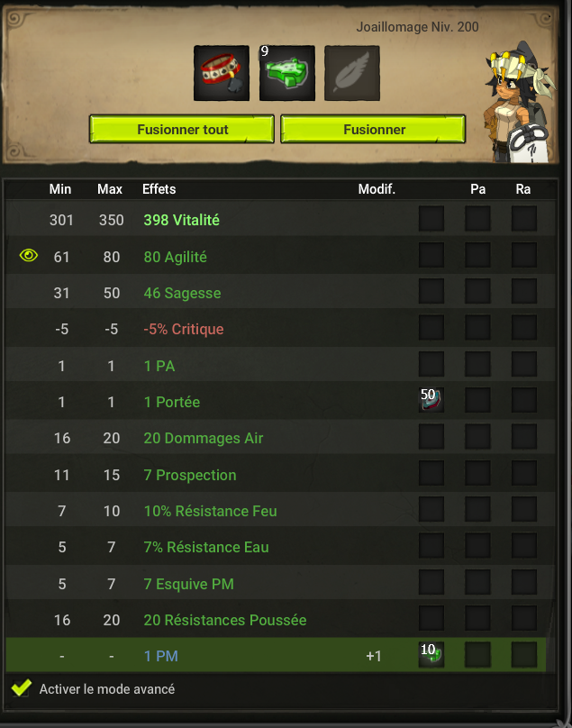This screenshot has height=728, width=572.
Task: Click the empty feather signature slot
Action: tap(352, 73)
